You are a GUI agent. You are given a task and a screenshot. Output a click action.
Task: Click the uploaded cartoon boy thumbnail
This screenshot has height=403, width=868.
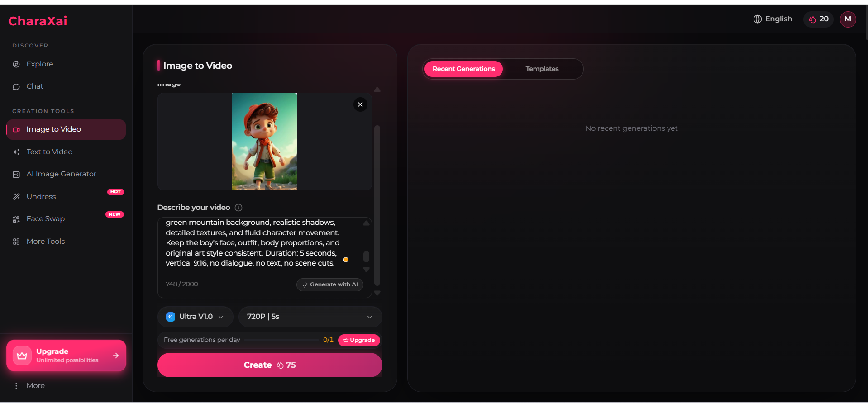point(264,142)
